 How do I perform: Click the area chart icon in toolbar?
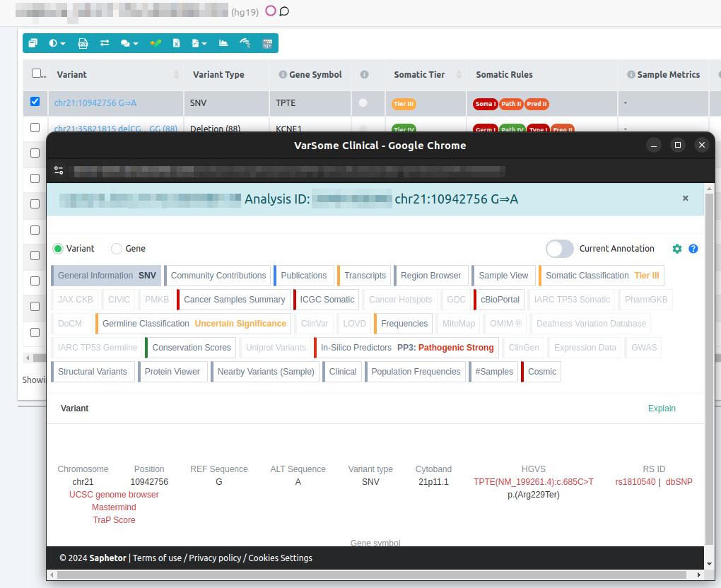[x=223, y=43]
